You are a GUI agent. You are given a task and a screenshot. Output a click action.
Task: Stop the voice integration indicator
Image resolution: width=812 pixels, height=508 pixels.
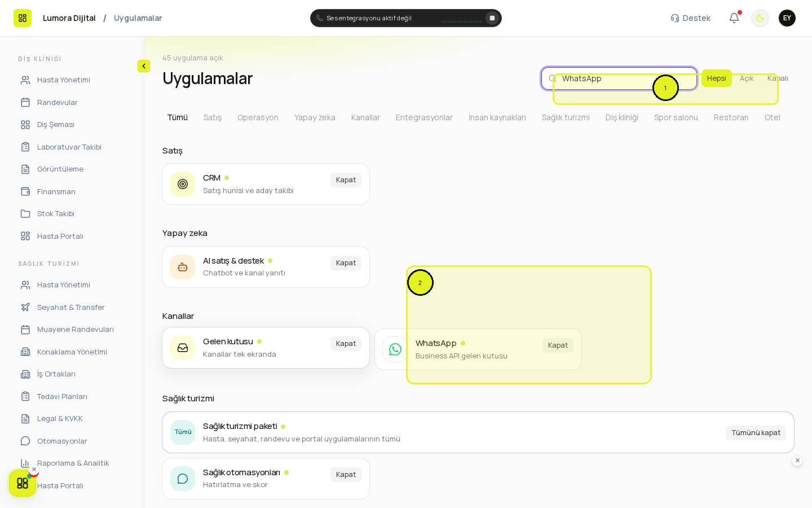[492, 18]
